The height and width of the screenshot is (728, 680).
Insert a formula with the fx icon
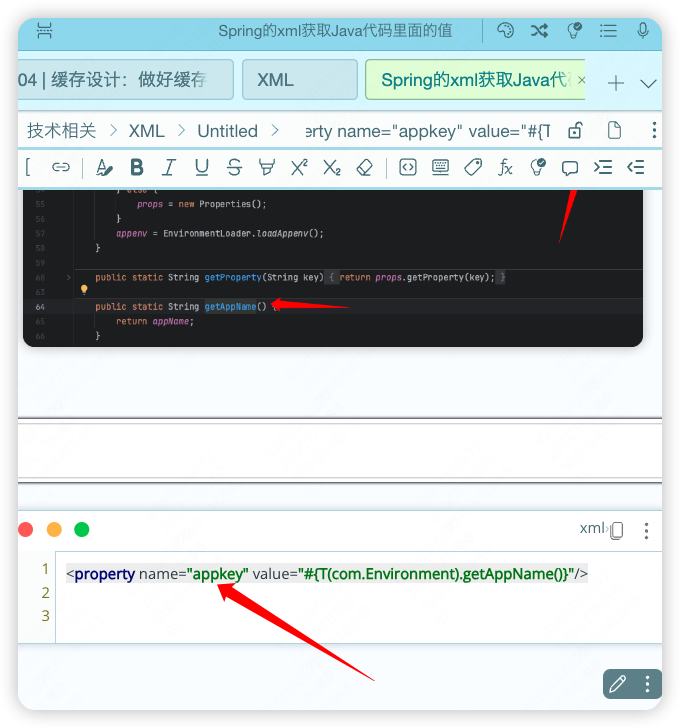(505, 167)
